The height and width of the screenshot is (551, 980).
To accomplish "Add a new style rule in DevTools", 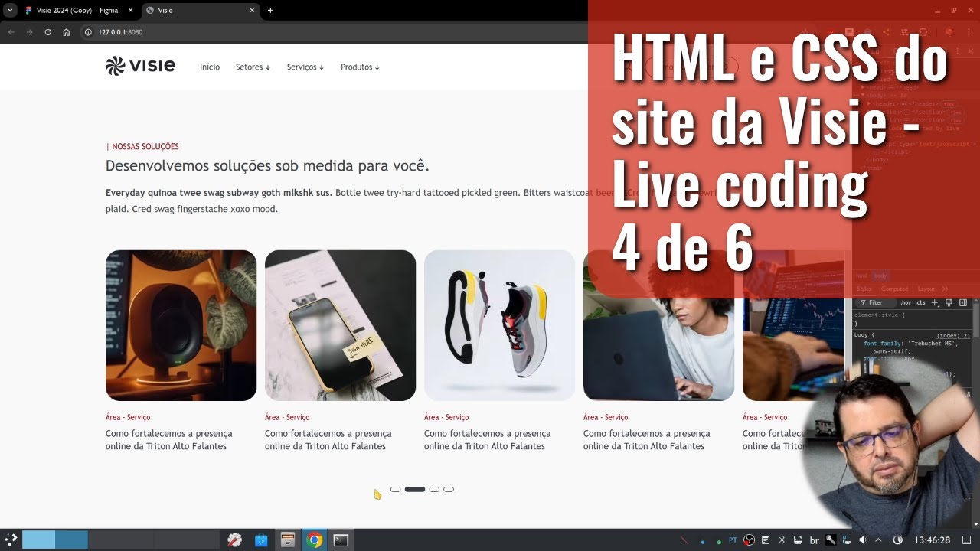I will 935,303.
